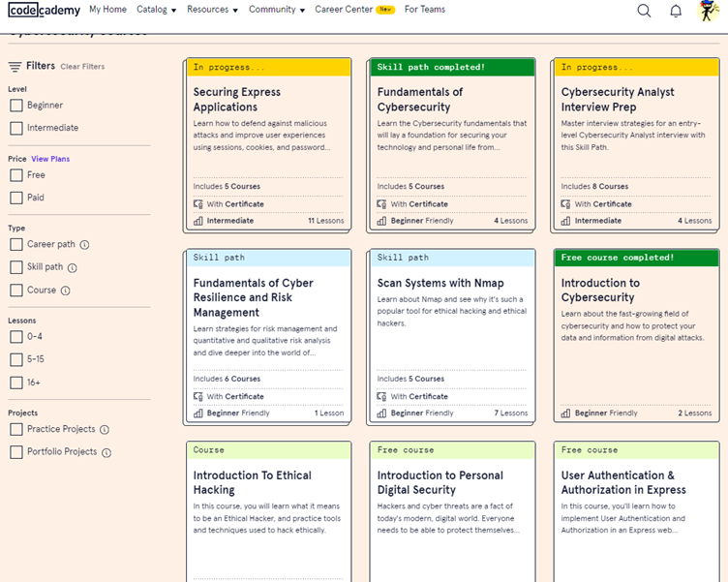Check the Intermediate level filter
The height and width of the screenshot is (582, 728).
16,128
